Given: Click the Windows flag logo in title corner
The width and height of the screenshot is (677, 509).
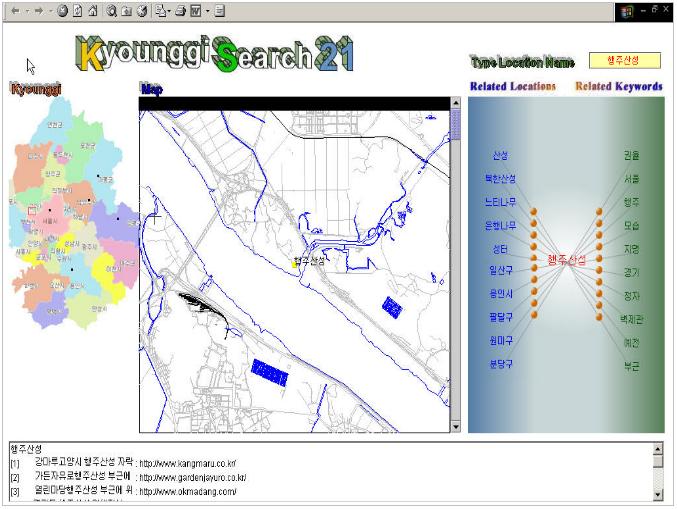Looking at the screenshot, I should click(x=627, y=12).
